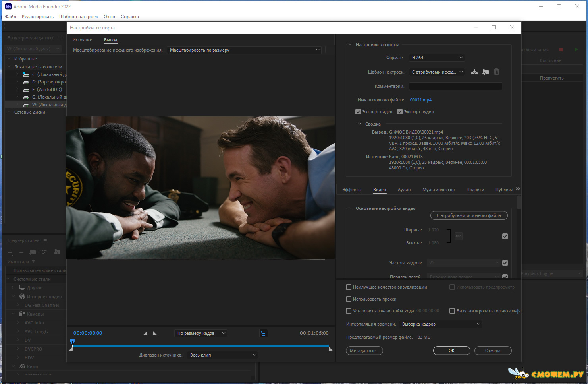Click the preset settings sliders icon
Screen dimensions: 588x384
coord(44,252)
